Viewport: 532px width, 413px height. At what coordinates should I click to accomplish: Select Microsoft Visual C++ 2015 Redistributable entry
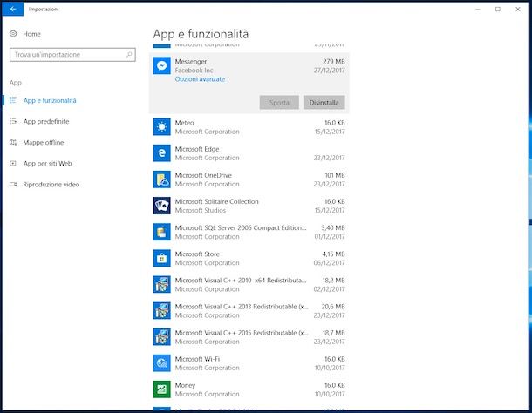point(242,333)
